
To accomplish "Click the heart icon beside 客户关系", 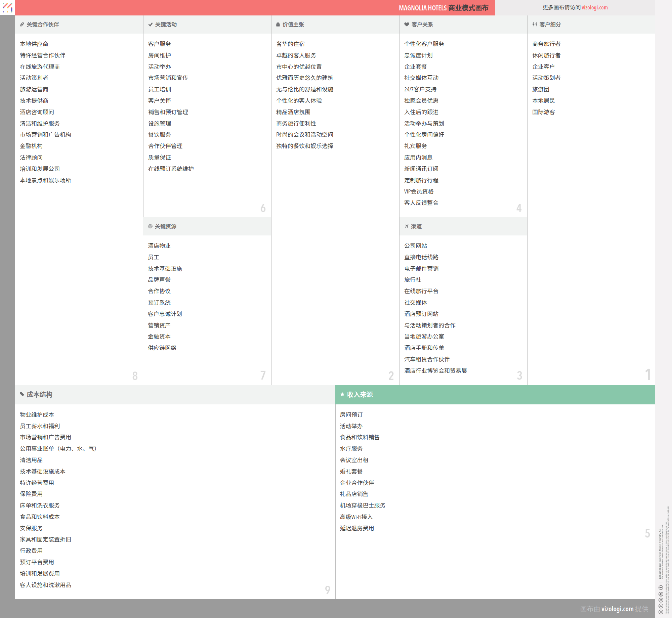I will pyautogui.click(x=407, y=25).
